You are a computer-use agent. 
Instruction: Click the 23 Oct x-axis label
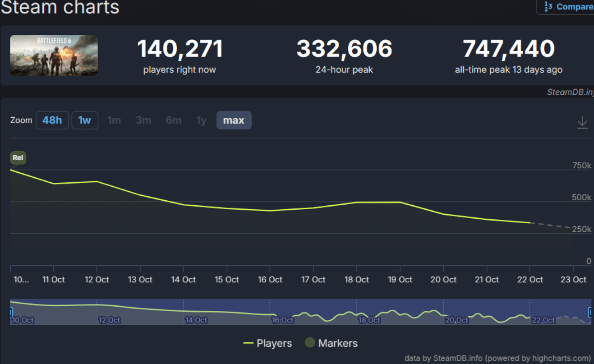(x=573, y=279)
